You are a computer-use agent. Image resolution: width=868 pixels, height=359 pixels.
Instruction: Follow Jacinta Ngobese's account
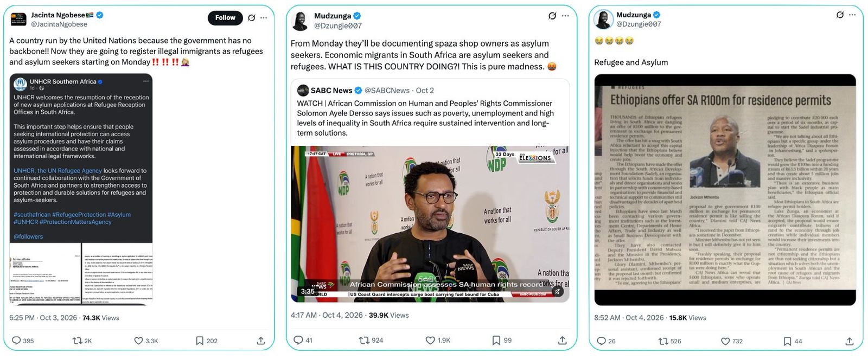point(225,18)
